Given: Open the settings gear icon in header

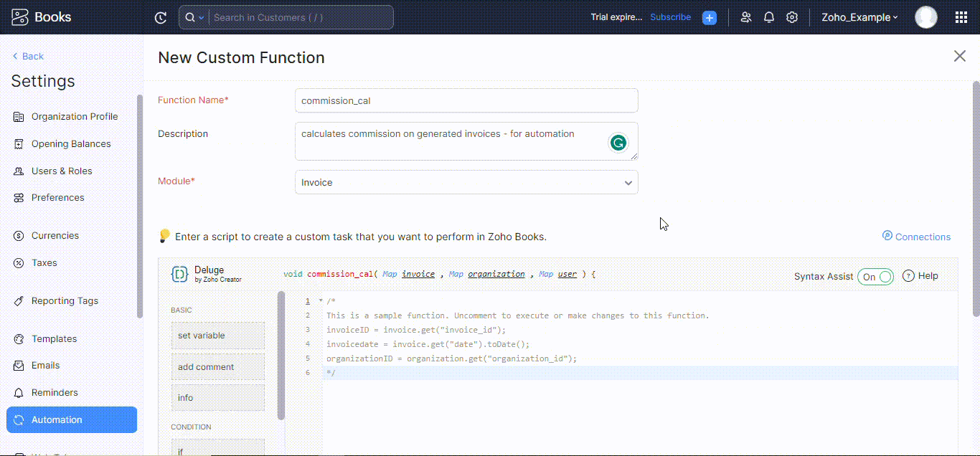Looking at the screenshot, I should pos(792,18).
